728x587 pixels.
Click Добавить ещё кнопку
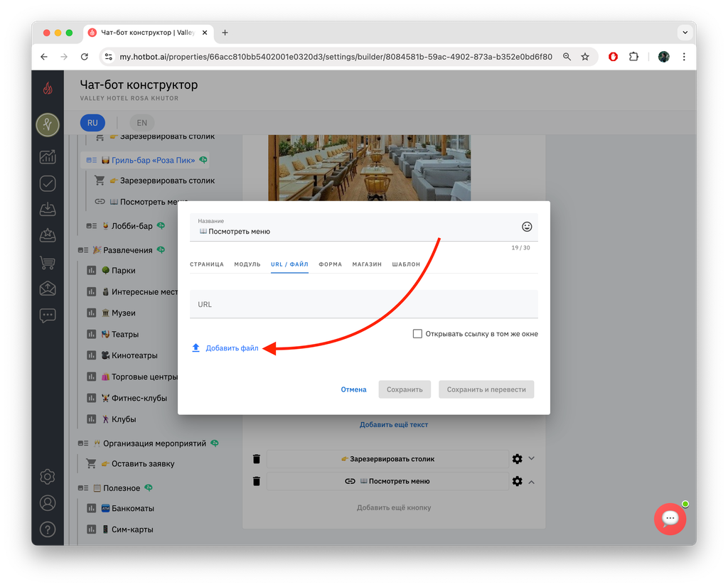[x=394, y=507]
